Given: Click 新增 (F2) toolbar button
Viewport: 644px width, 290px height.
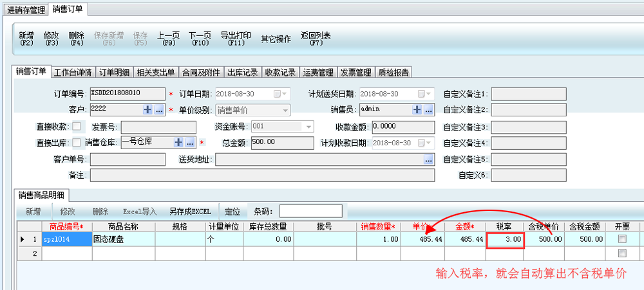Looking at the screenshot, I should [26, 39].
